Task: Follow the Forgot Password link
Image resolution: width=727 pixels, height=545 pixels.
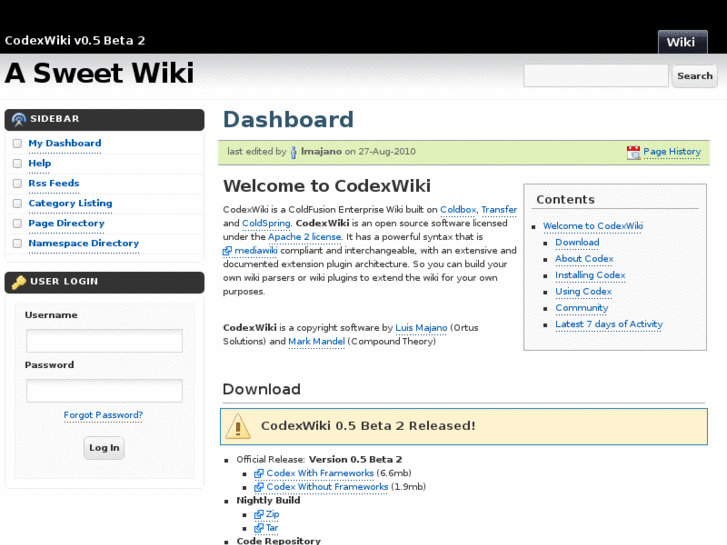Action: (x=103, y=415)
